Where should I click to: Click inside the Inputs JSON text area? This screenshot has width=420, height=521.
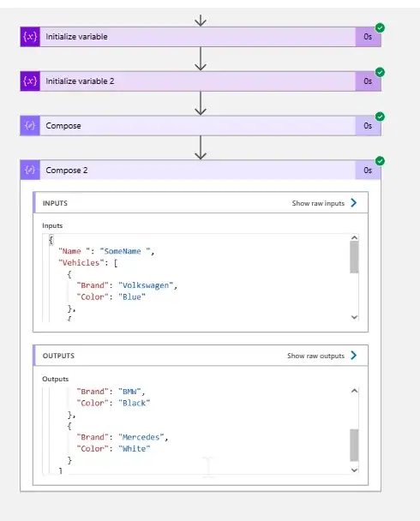click(196, 278)
